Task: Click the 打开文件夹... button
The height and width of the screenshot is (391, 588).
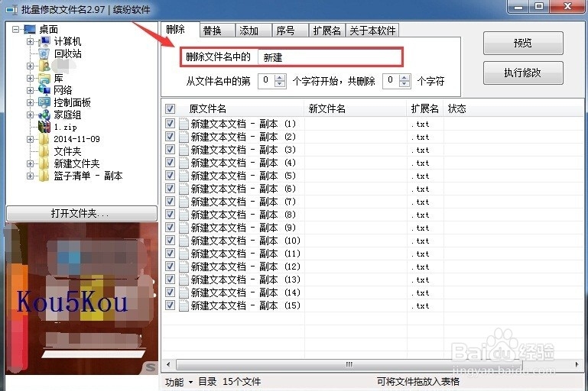Action: [x=82, y=214]
